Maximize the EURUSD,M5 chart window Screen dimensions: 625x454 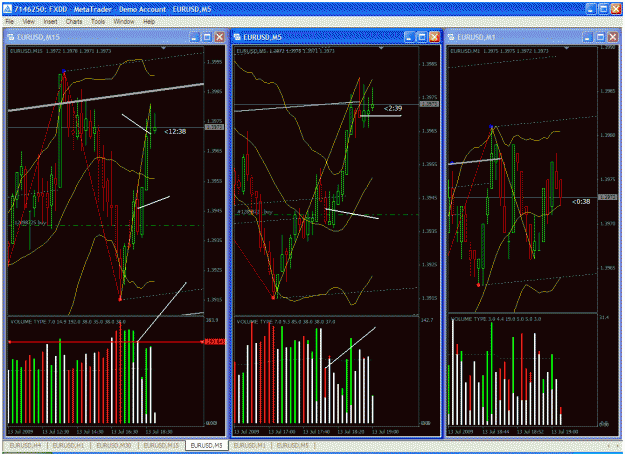point(422,37)
